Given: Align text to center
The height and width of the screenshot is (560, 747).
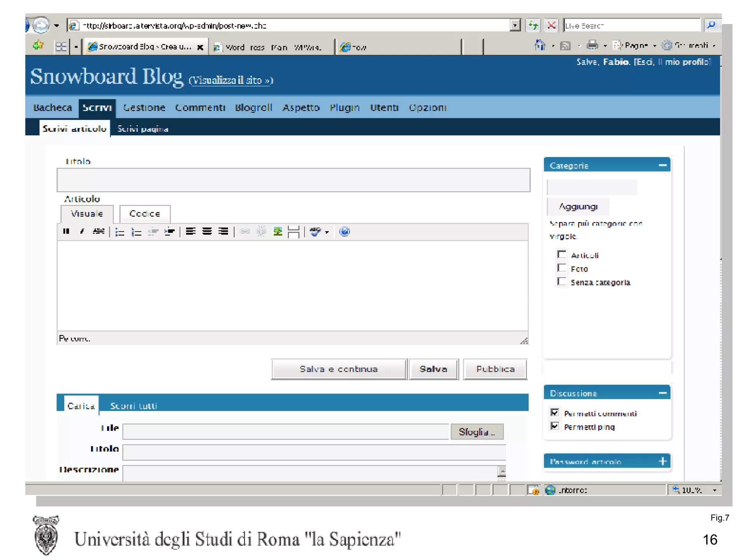Looking at the screenshot, I should tap(207, 231).
